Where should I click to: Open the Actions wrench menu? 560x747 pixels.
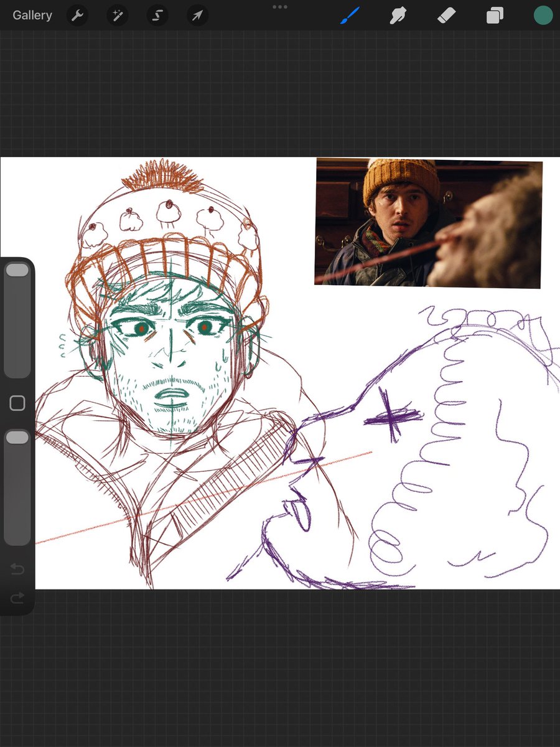[x=77, y=16]
